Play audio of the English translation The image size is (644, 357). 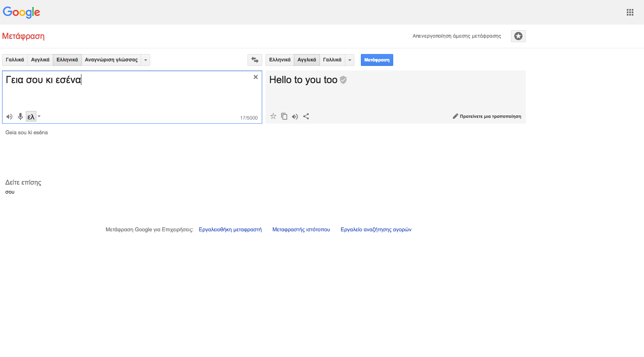(x=295, y=117)
